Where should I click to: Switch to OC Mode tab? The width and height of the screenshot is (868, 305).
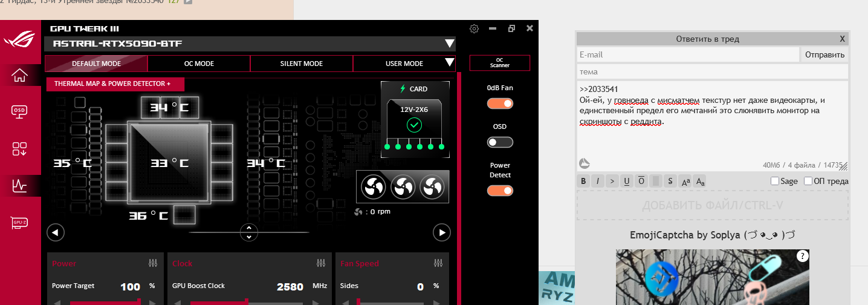pyautogui.click(x=199, y=64)
